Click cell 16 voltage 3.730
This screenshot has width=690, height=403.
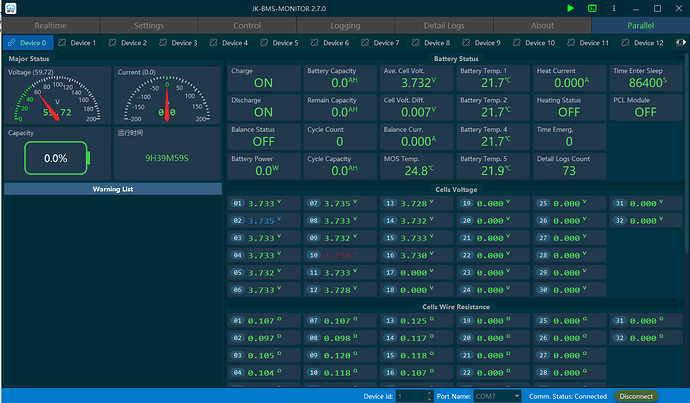(417, 255)
